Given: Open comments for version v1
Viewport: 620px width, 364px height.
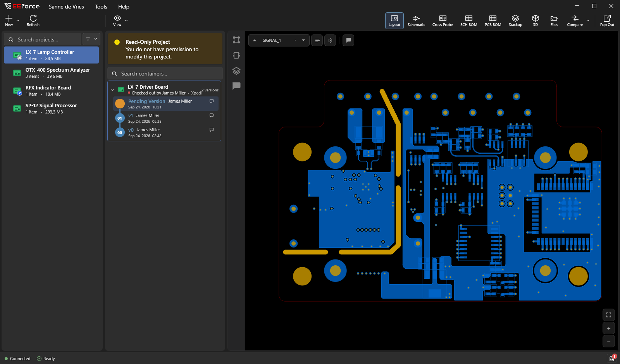Looking at the screenshot, I should click(212, 115).
